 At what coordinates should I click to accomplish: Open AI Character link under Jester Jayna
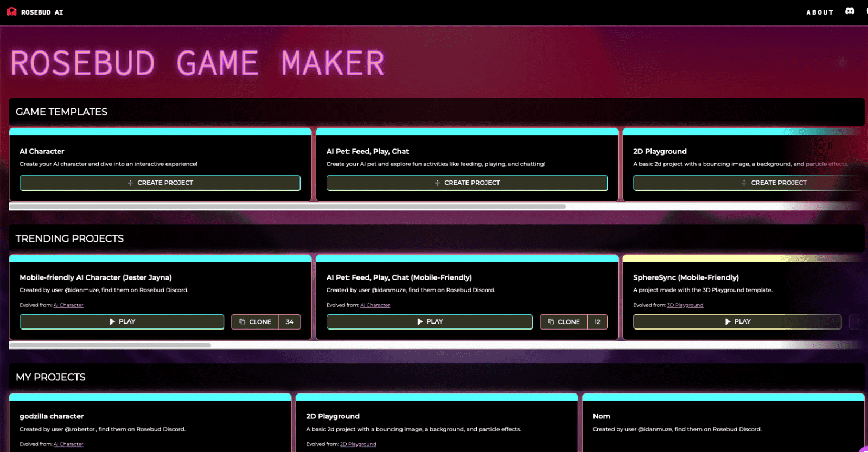coord(68,305)
